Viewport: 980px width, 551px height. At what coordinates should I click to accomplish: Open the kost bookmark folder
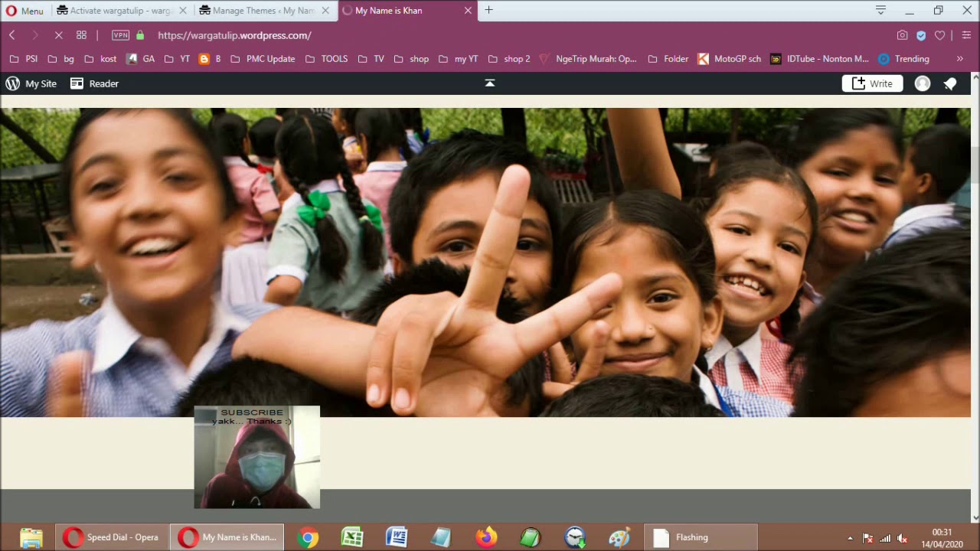100,59
